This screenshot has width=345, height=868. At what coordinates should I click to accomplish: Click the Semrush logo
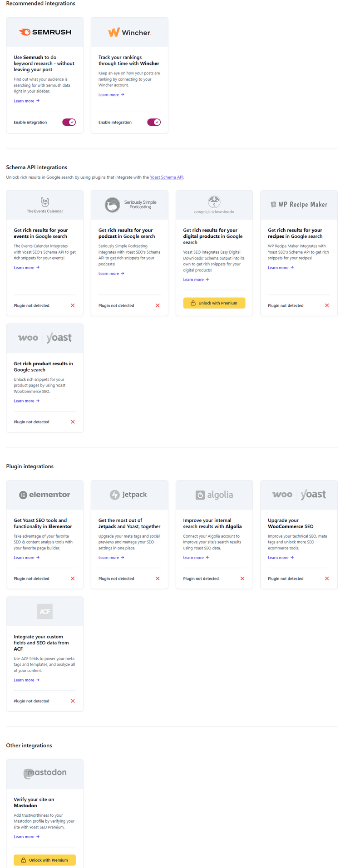pyautogui.click(x=45, y=32)
